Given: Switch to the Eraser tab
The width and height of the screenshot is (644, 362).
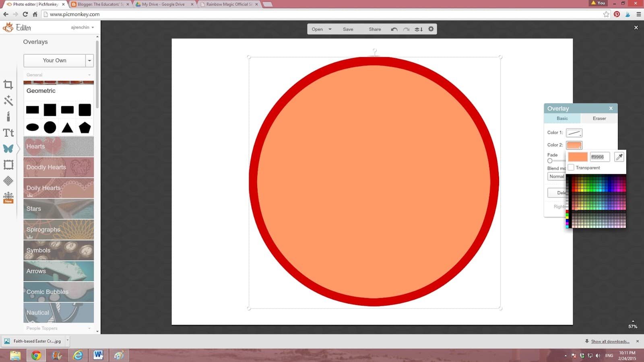Looking at the screenshot, I should [599, 118].
